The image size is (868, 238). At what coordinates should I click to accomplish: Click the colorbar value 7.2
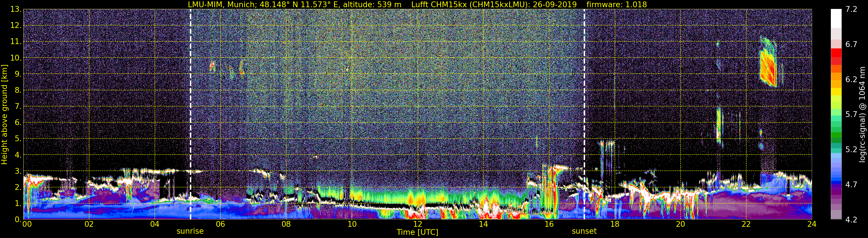(851, 9)
